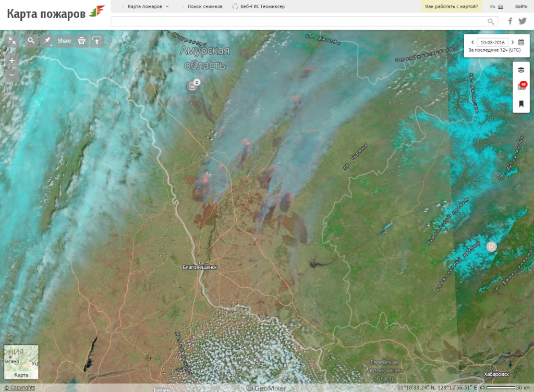Open the snapshots icon with 43 badge

[521, 85]
